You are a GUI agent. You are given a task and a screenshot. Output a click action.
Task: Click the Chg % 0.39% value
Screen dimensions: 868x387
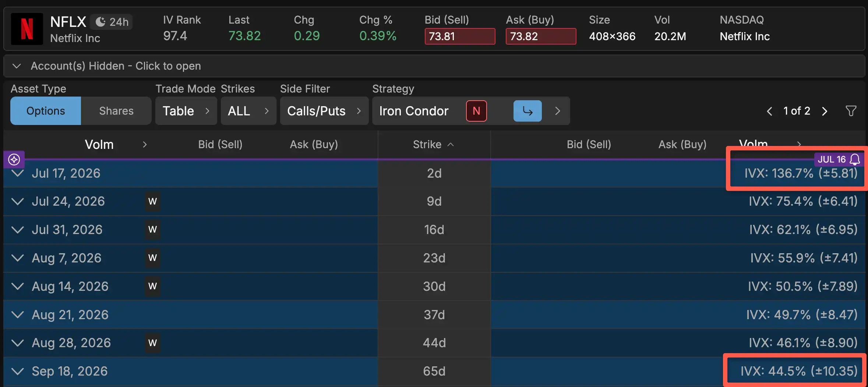[x=378, y=36]
